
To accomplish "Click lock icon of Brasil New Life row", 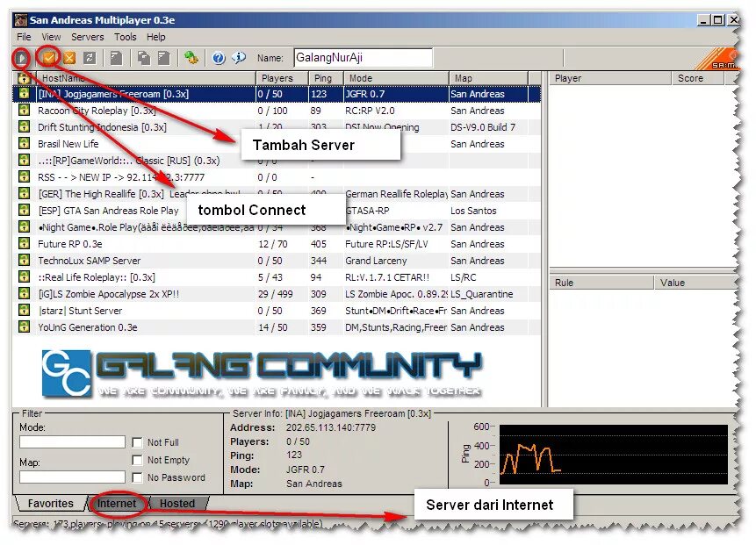I will point(24,144).
